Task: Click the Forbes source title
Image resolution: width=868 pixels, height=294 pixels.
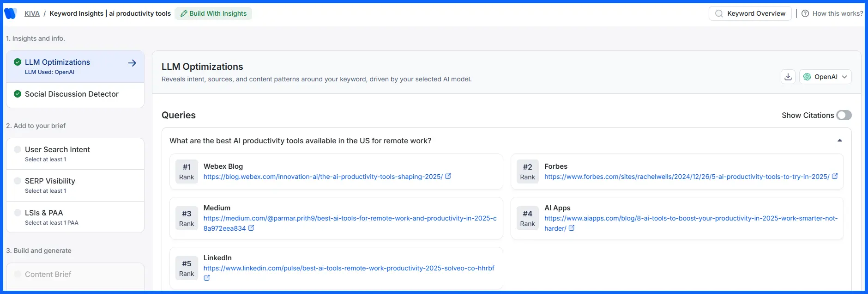Action: tap(555, 166)
